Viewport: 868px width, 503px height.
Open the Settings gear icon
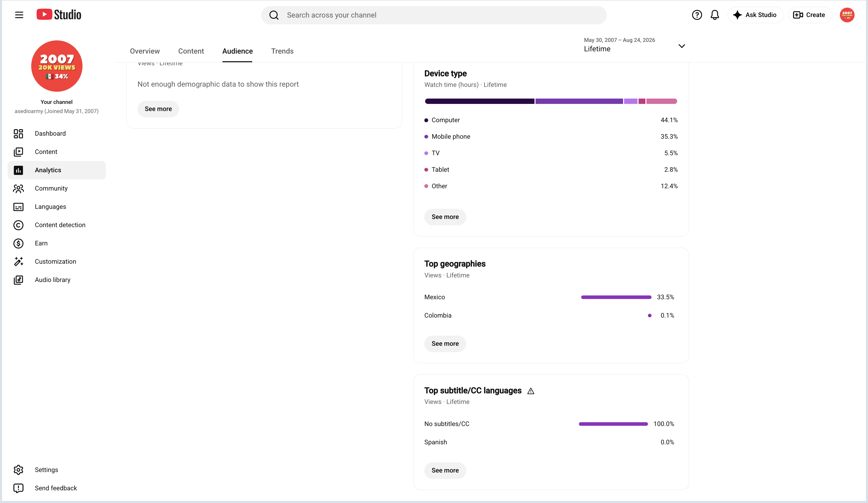(x=18, y=470)
